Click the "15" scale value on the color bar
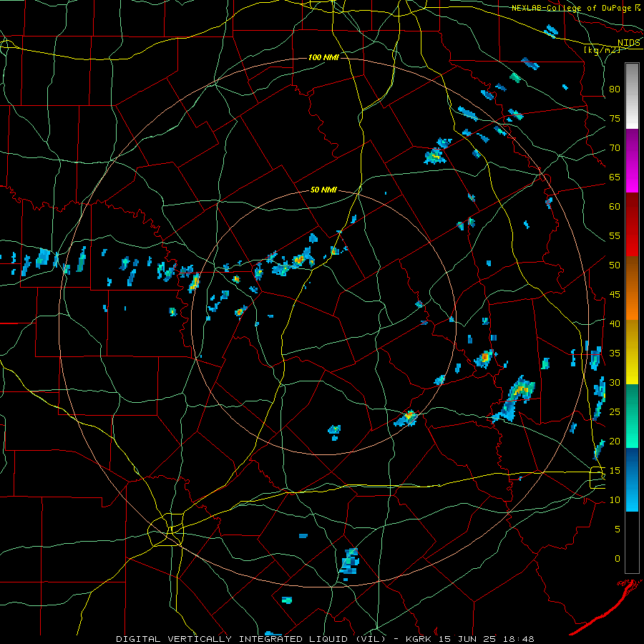 (615, 471)
